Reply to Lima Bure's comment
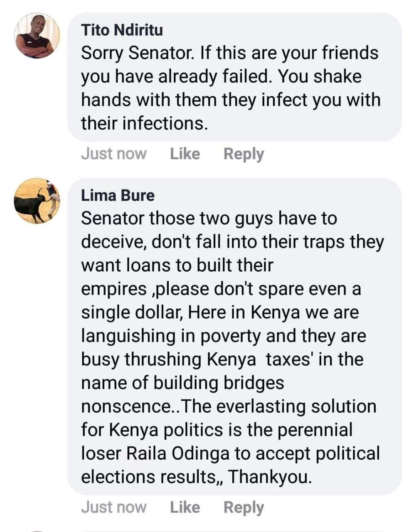Screen dimensions: 416x532 point(244,508)
